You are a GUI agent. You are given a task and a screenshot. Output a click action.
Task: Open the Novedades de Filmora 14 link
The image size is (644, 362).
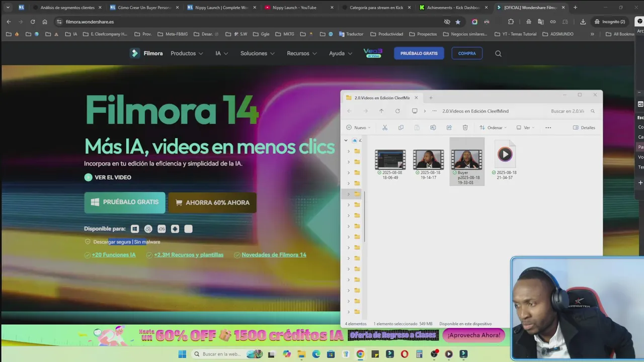[x=274, y=255]
